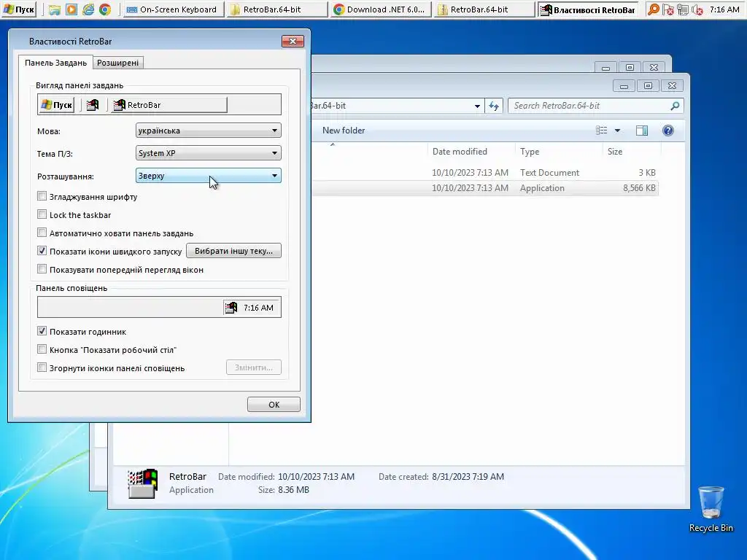Open the Розташування position dropdown
The image size is (747, 560).
tap(208, 176)
